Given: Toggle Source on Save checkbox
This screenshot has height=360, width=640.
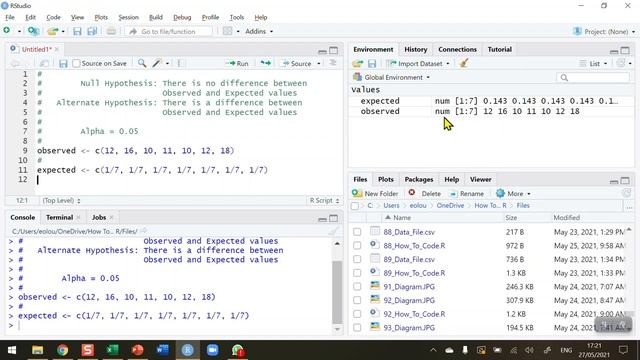Looking at the screenshot, I should click(x=76, y=64).
